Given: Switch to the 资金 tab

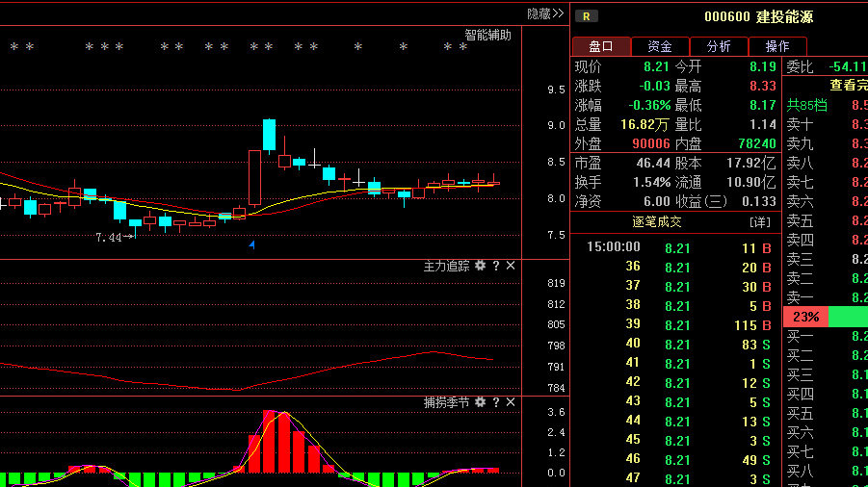Looking at the screenshot, I should coord(660,46).
